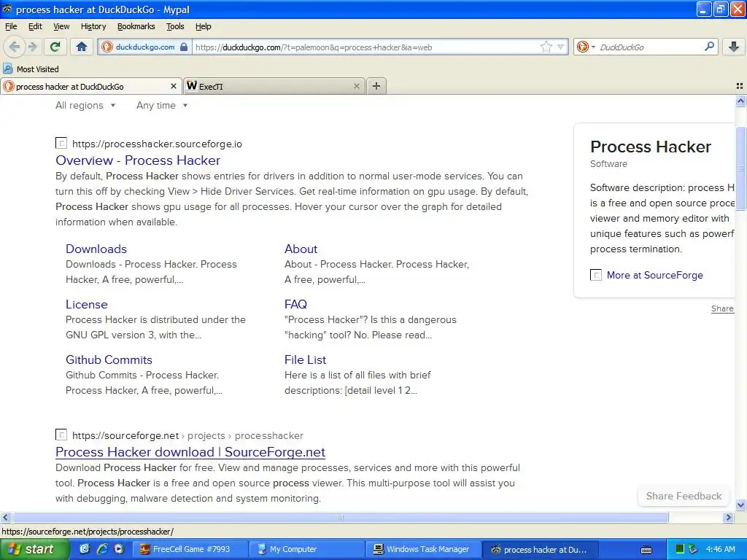Click the More at SourceForge link

click(654, 275)
